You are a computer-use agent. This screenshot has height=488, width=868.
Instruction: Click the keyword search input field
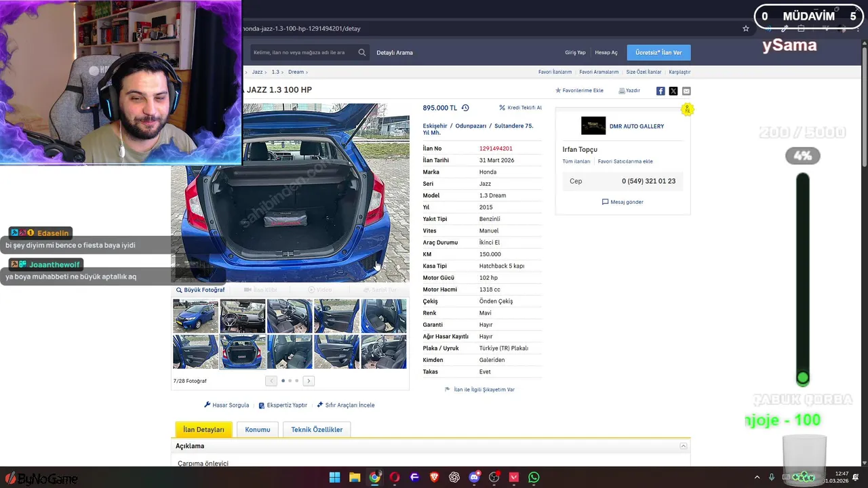pyautogui.click(x=302, y=52)
